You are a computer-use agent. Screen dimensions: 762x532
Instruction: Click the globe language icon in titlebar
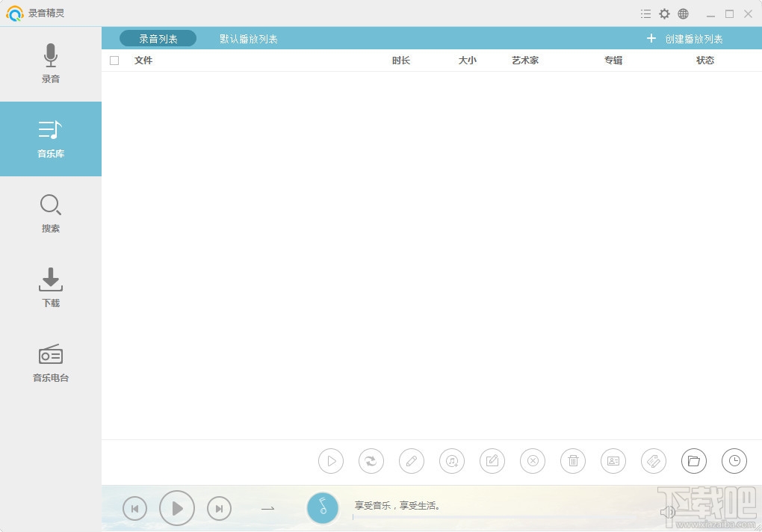(x=683, y=13)
